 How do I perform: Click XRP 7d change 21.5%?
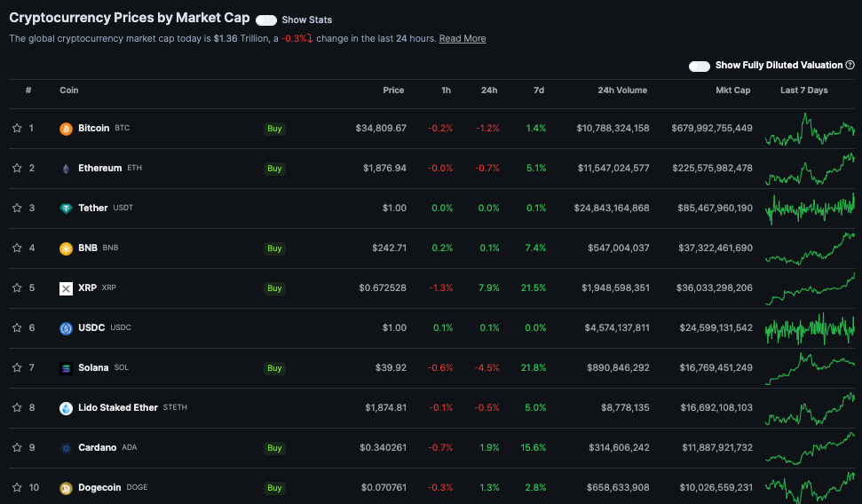pos(534,288)
